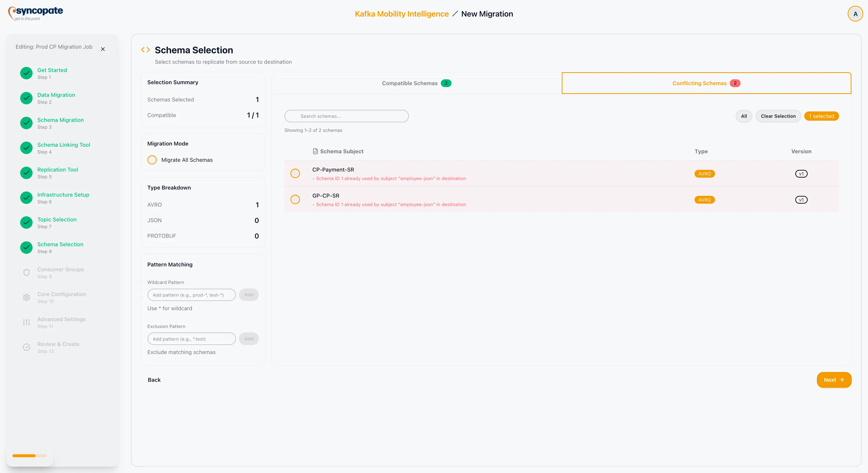
Task: Click the Advanced Settings sliders icon
Action: point(26,322)
